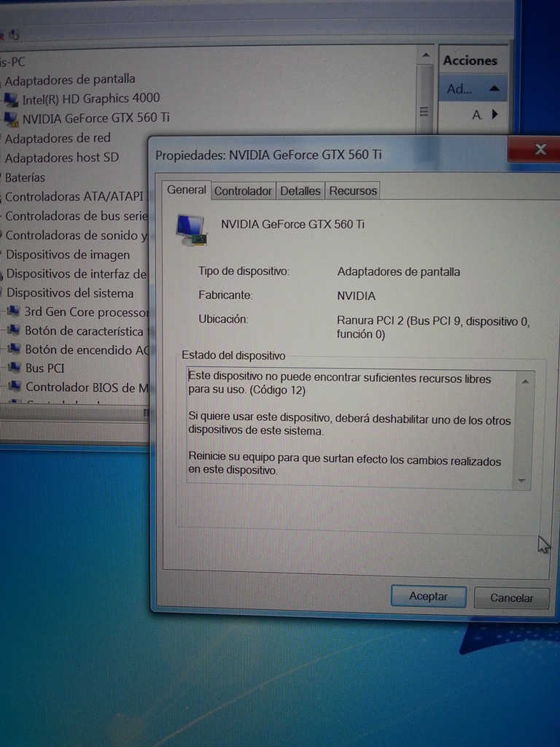Select 3rd Gen Core processor entry
Viewport: 560px width, 747px height.
[x=87, y=312]
